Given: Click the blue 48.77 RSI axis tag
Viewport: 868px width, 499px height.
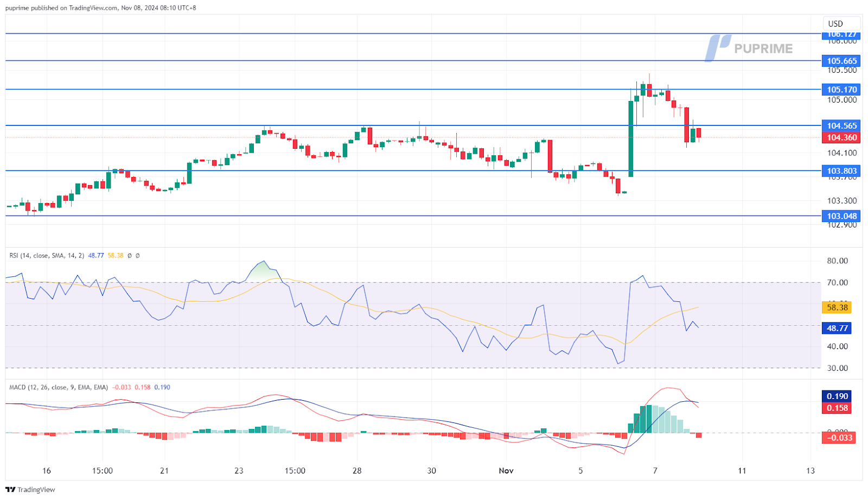Looking at the screenshot, I should 837,328.
